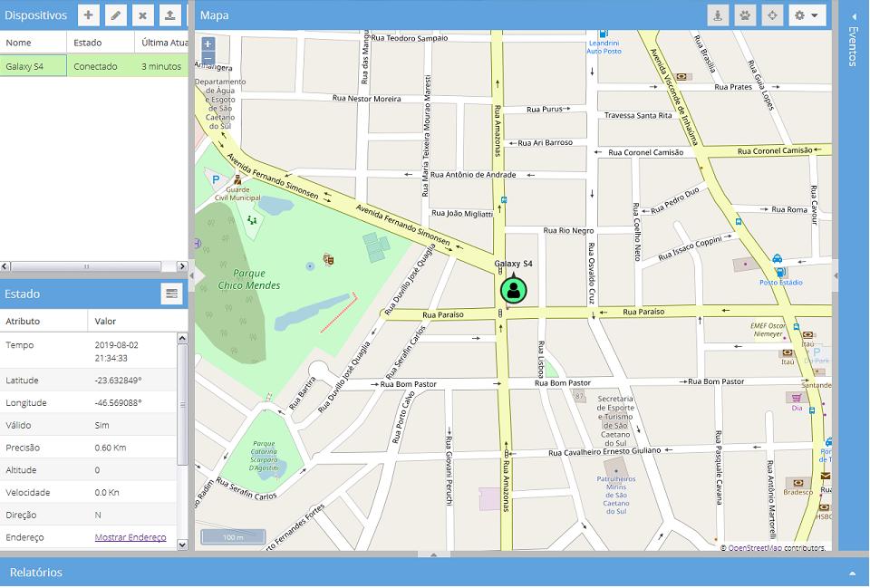Sort devices by Estado column header

click(x=101, y=43)
